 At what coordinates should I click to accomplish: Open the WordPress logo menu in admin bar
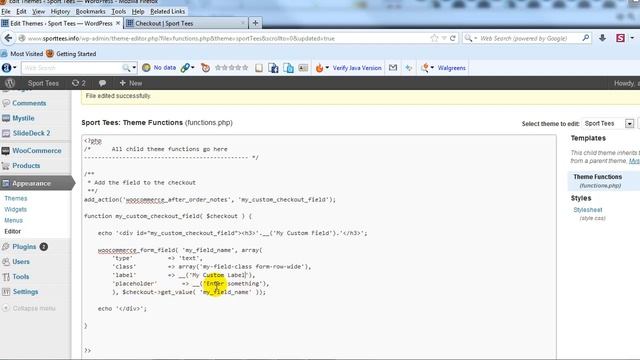[10, 83]
